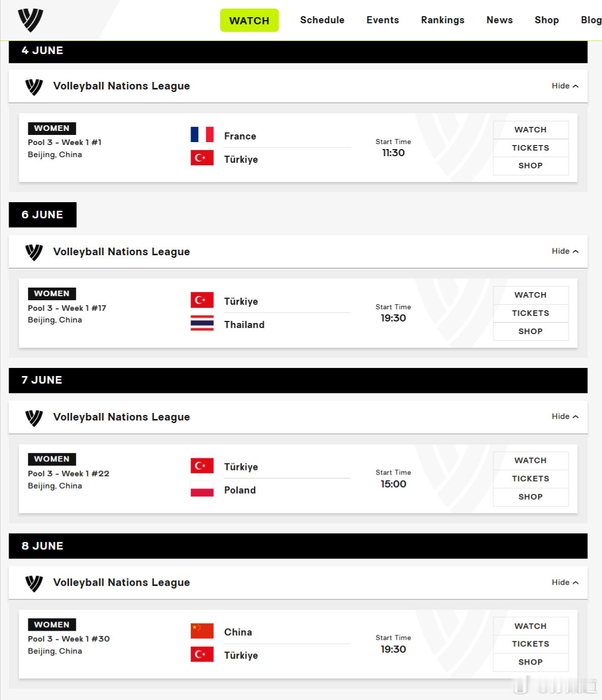This screenshot has height=700, width=602.
Task: Click Thailand flag in 6 June match
Action: point(202,323)
